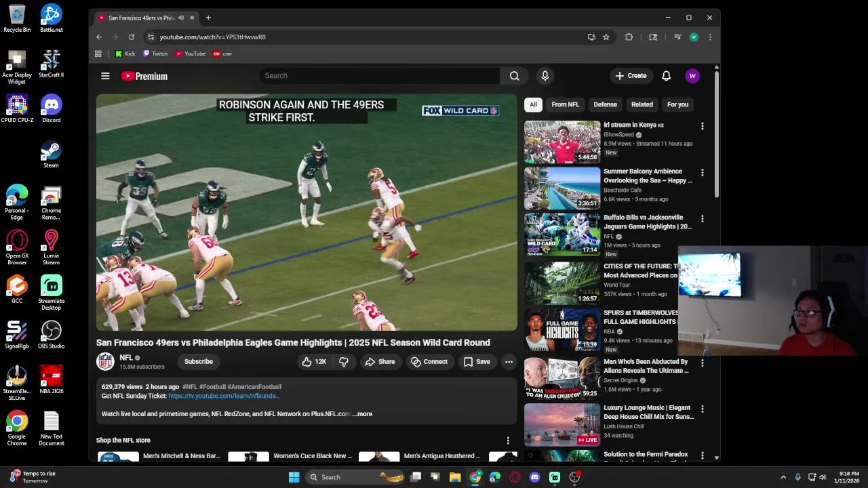This screenshot has width=868, height=488.
Task: Select the Defense filter chip
Action: [605, 104]
